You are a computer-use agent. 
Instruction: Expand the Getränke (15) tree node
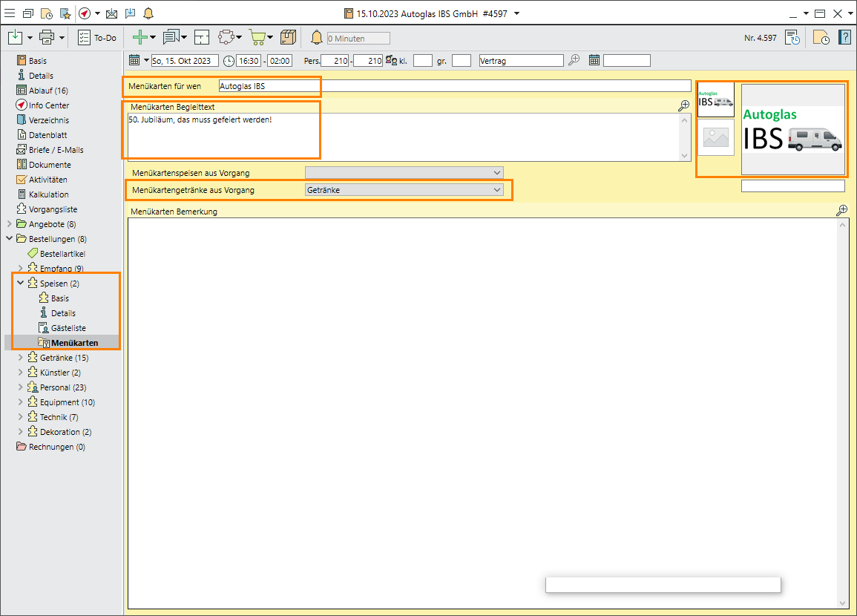(x=21, y=358)
